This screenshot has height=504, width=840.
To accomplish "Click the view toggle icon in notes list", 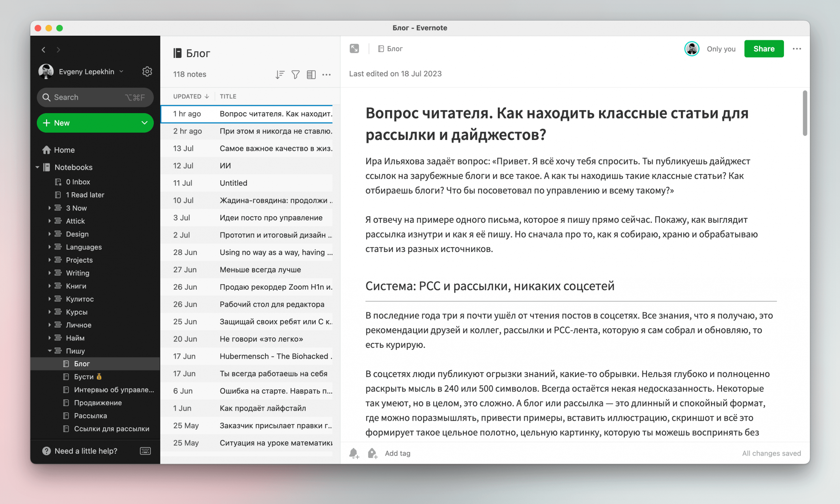I will [311, 75].
